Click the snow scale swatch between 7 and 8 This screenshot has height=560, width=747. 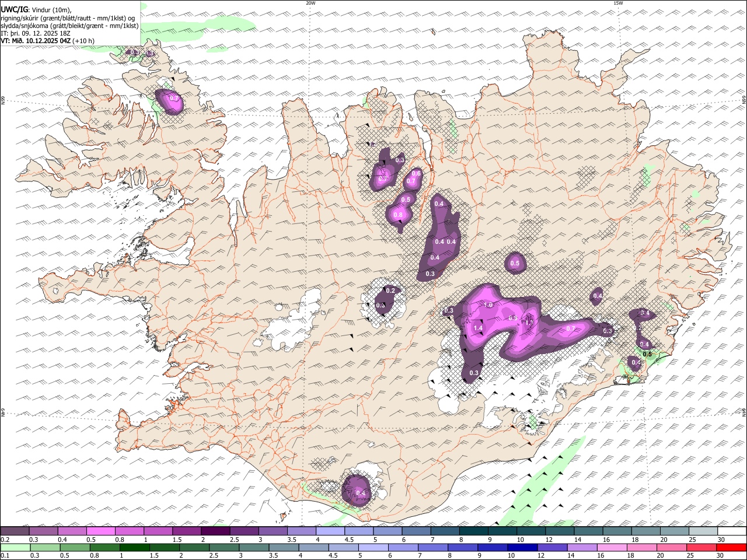pos(445,531)
